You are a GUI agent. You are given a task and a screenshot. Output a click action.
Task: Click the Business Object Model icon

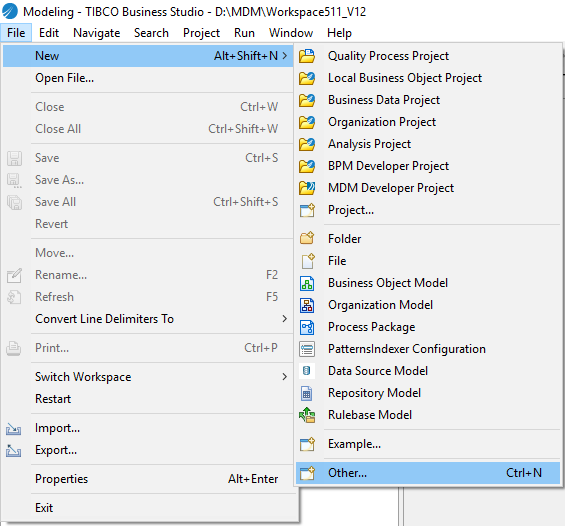click(x=307, y=283)
